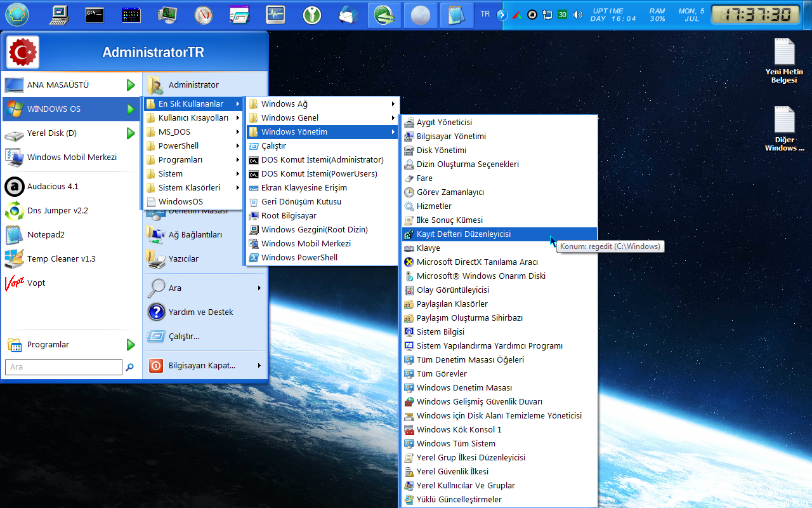Open Notepad2 from the pinned list

71,235
